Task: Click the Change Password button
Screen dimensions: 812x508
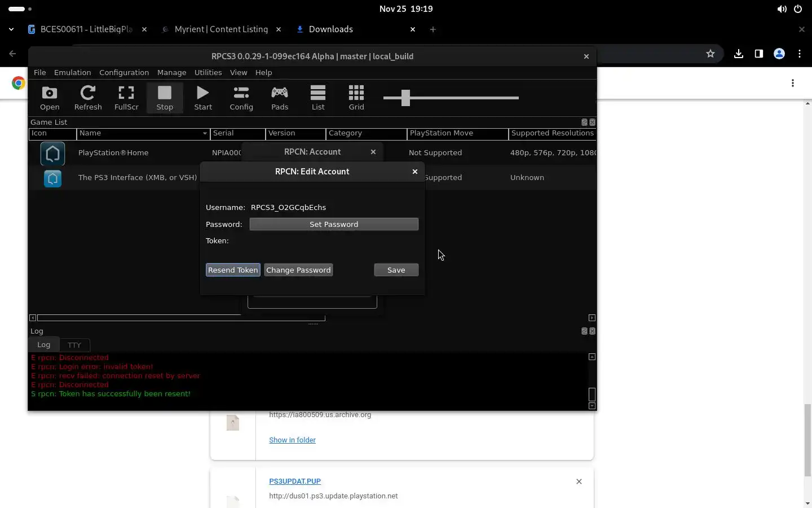Action: 298,270
